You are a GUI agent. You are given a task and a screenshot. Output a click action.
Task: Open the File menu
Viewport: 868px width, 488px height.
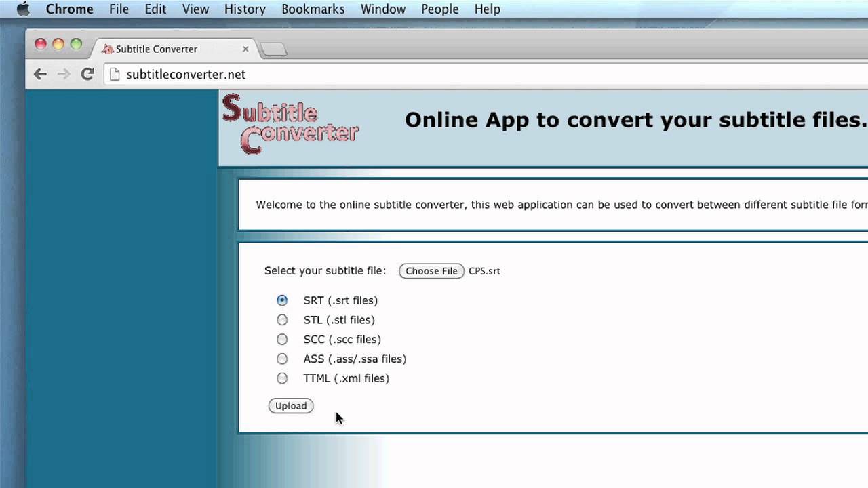tap(119, 9)
